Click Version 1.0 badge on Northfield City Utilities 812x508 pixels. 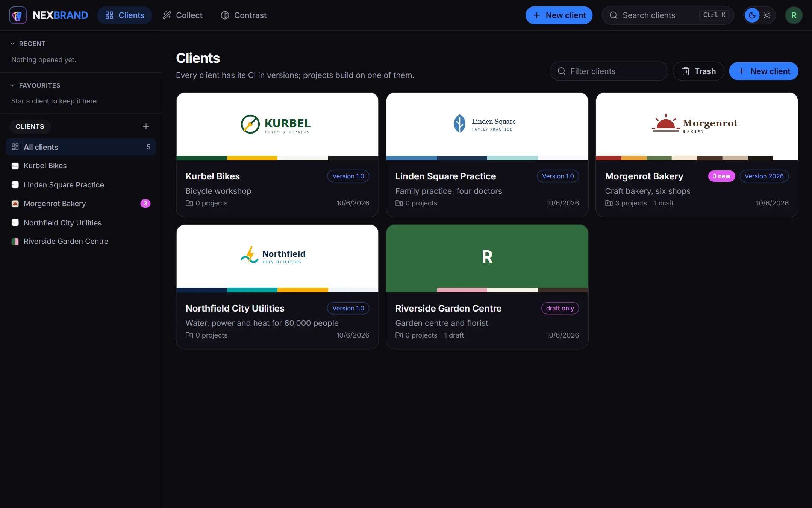click(348, 308)
